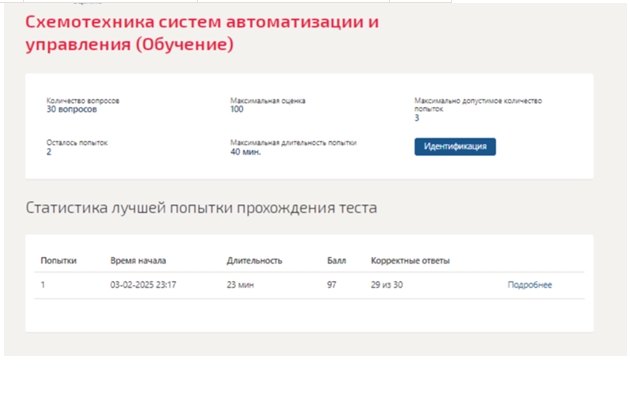
Task: Select the Попытки column header
Action: 58,261
